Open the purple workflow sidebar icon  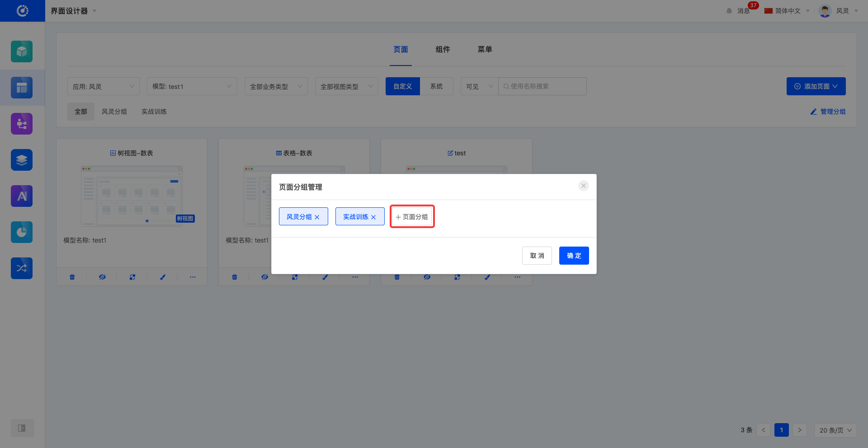coord(22,124)
